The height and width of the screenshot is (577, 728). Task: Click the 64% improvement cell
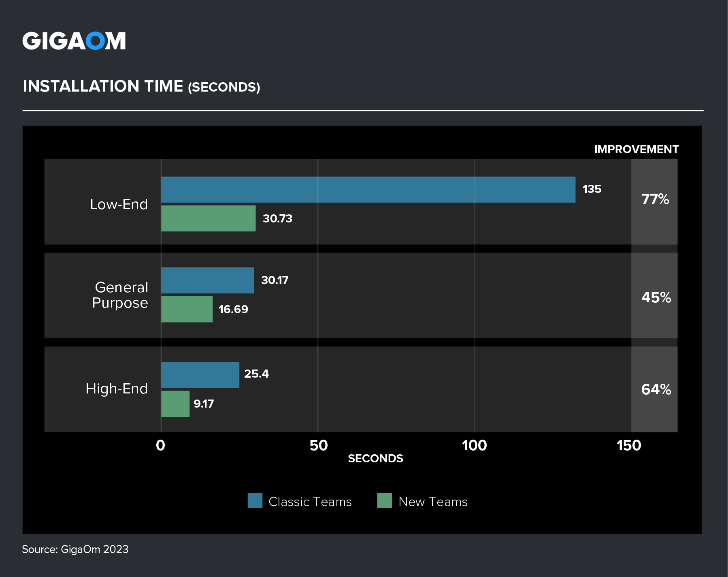click(x=656, y=389)
